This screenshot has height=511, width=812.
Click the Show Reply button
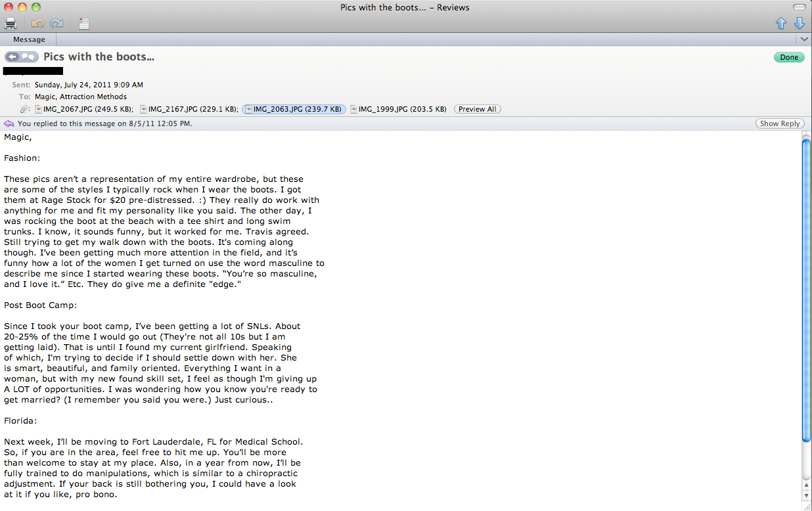[x=780, y=123]
